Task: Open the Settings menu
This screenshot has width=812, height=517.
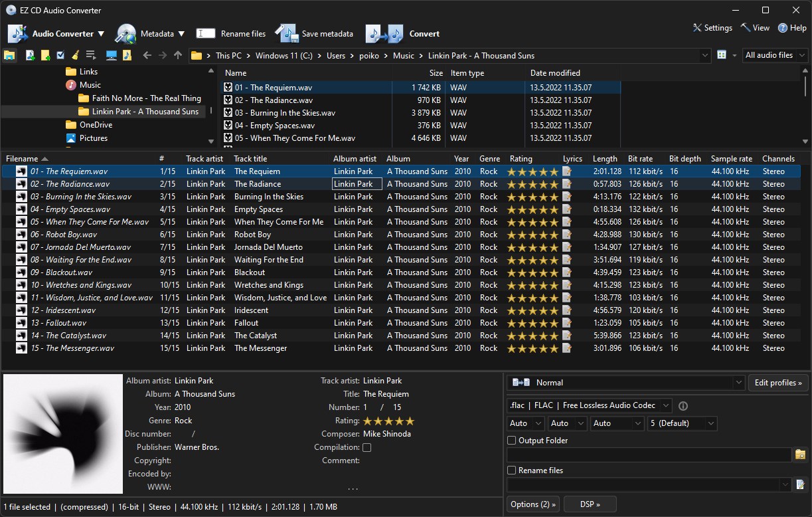Action: tap(712, 28)
